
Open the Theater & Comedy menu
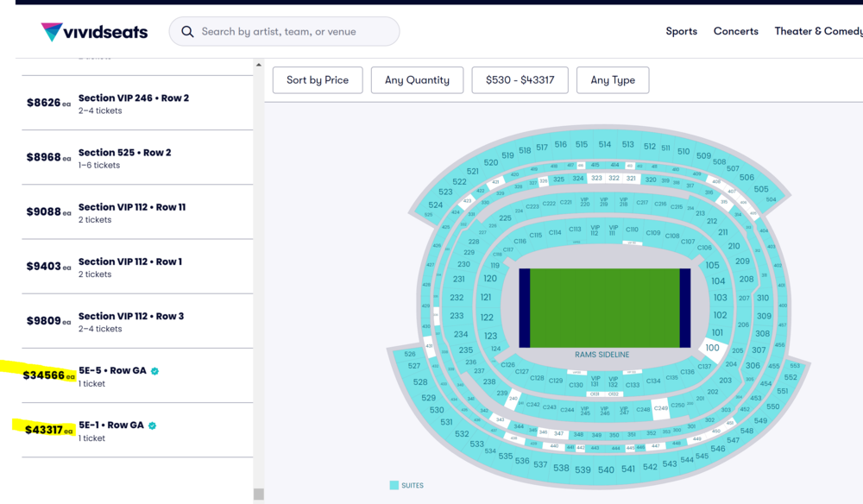(817, 31)
